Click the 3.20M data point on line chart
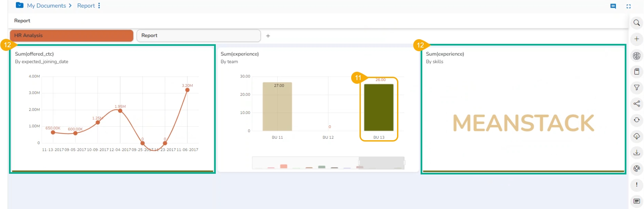The image size is (644, 209). 187,90
